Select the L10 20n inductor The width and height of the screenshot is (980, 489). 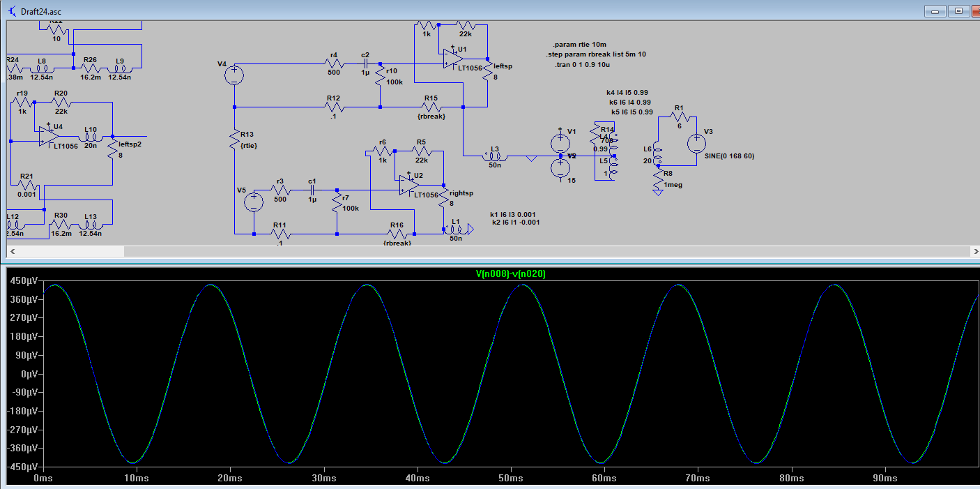91,136
